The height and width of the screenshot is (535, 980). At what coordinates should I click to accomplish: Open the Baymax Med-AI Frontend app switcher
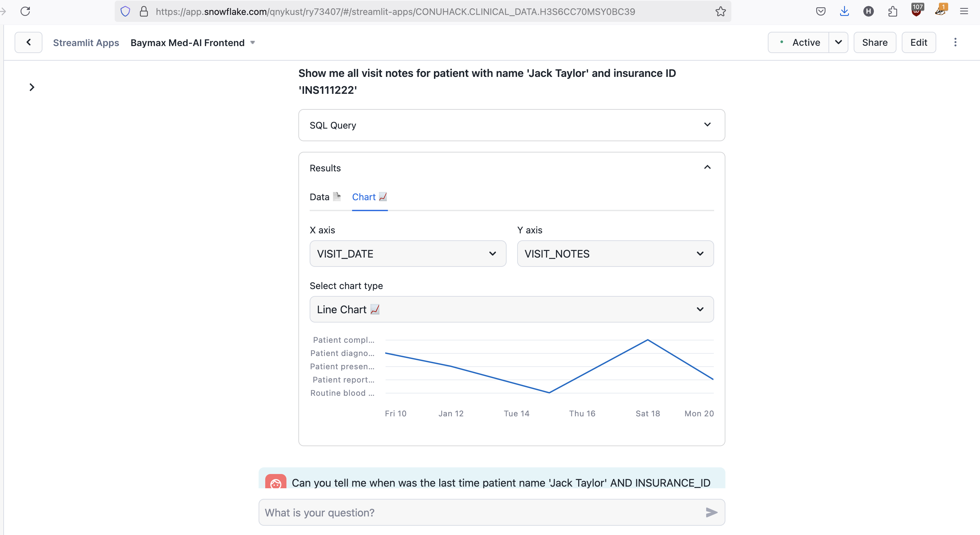click(252, 42)
